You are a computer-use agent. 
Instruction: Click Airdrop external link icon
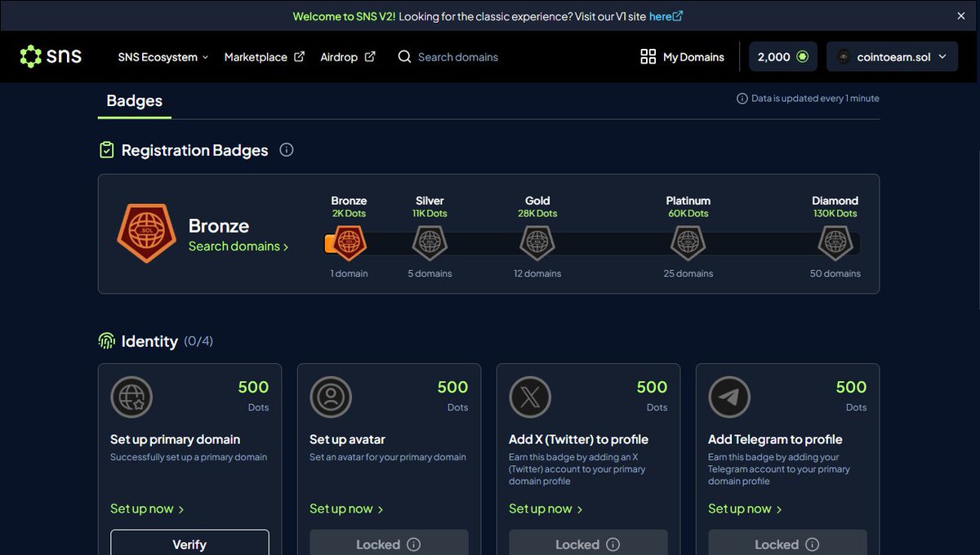point(370,56)
